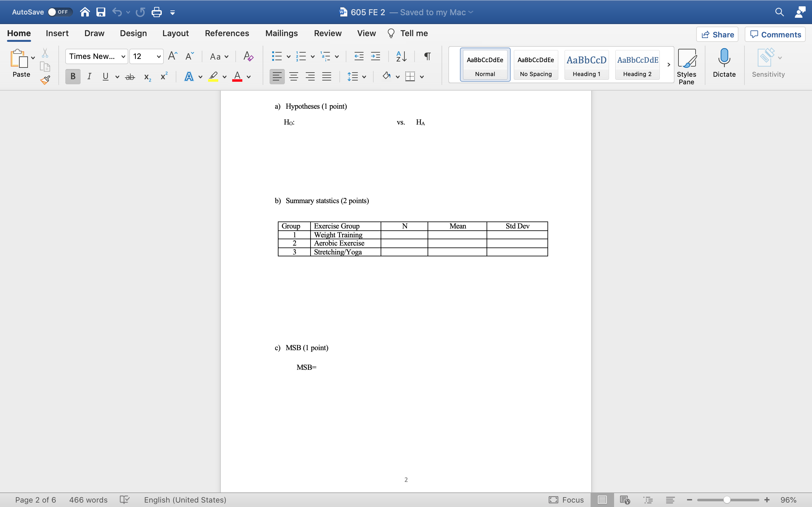
Task: Switch to the References tab
Action: pyautogui.click(x=227, y=33)
